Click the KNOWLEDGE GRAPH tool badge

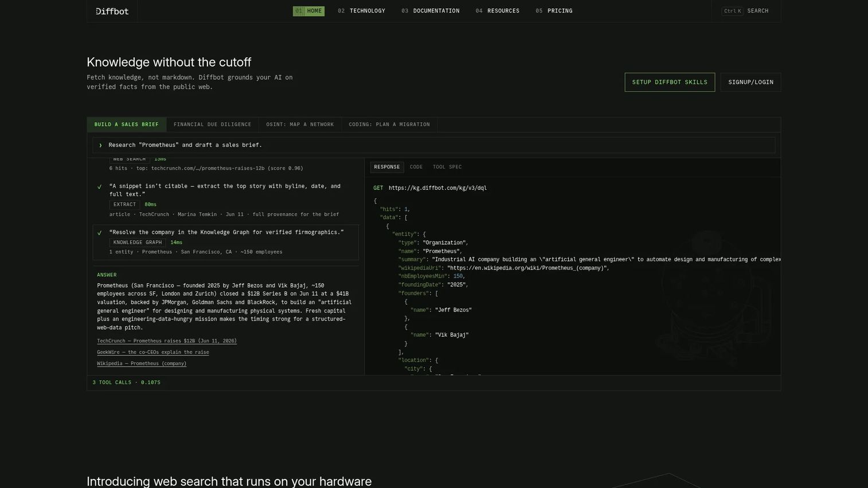coord(138,243)
